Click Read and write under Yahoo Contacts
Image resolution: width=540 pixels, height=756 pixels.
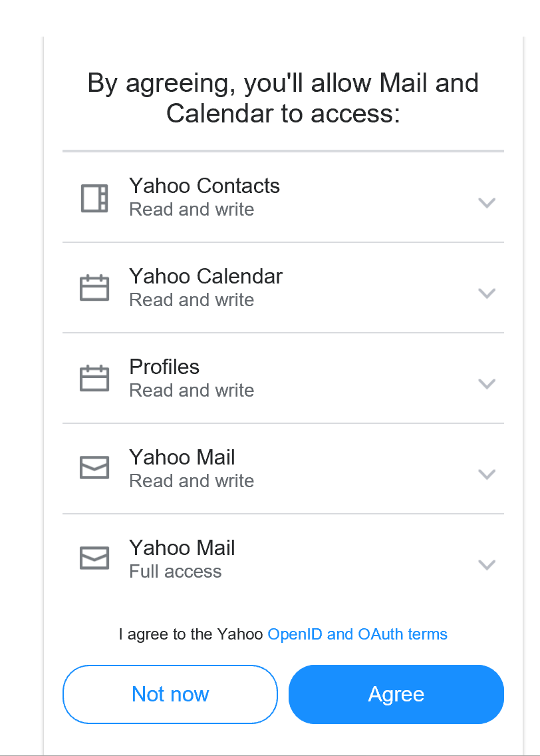point(192,209)
